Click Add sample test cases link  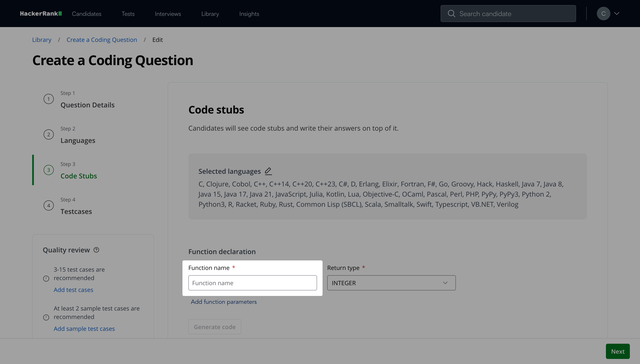[84, 328]
